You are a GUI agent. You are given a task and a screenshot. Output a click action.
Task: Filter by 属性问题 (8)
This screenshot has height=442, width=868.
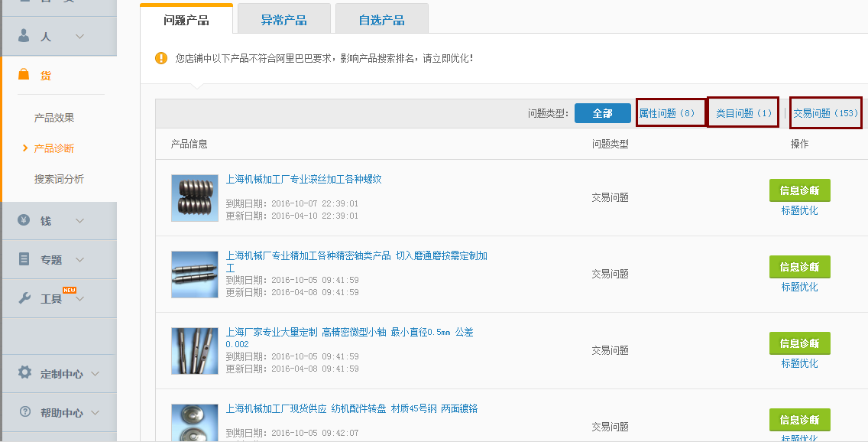pyautogui.click(x=667, y=113)
